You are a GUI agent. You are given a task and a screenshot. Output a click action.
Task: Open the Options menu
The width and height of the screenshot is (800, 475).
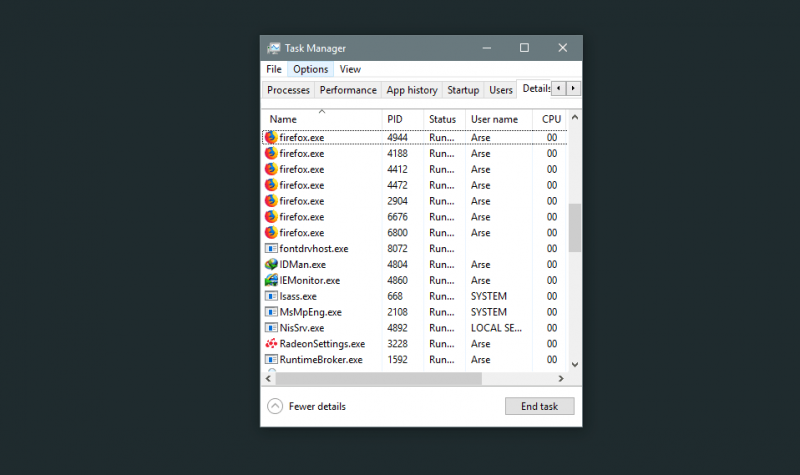(x=310, y=69)
